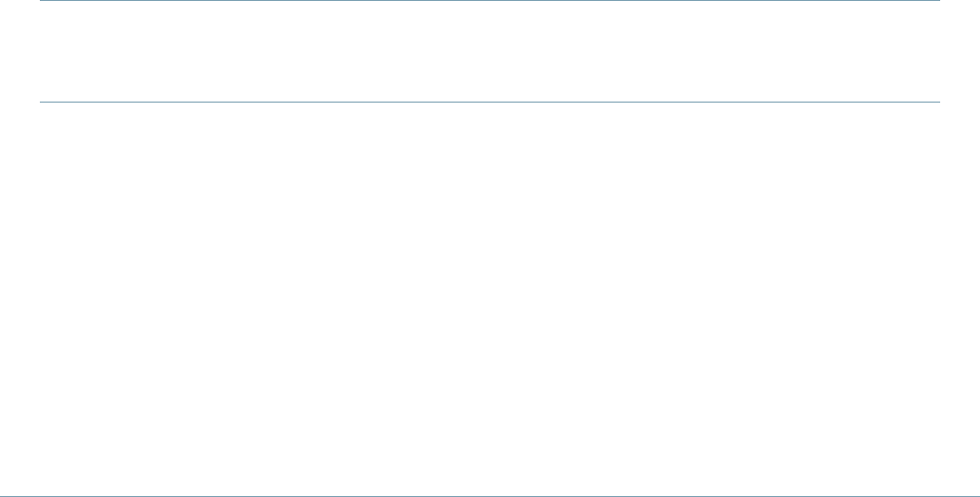This screenshot has height=497, width=980.
Task: Click the right end of second divider
Action: click(x=936, y=102)
